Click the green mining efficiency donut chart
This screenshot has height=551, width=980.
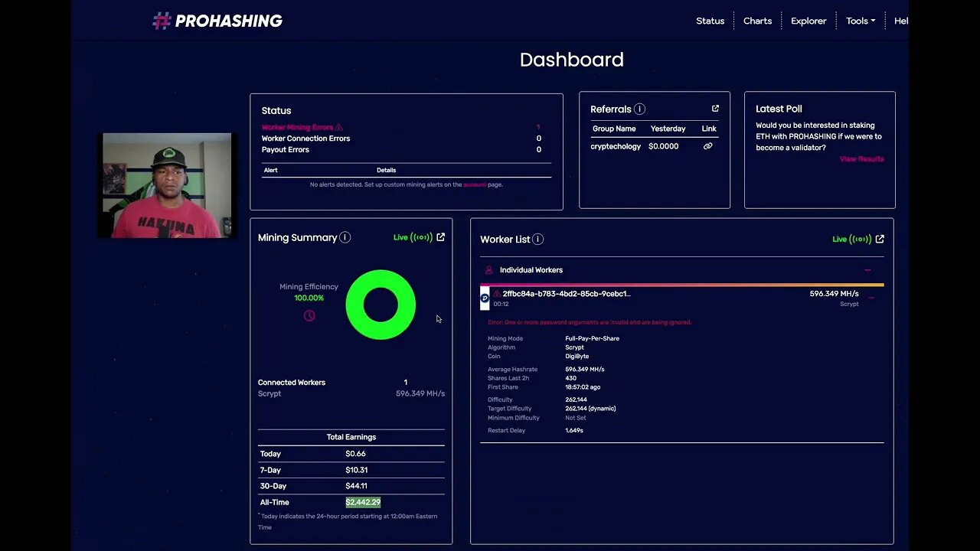point(381,305)
